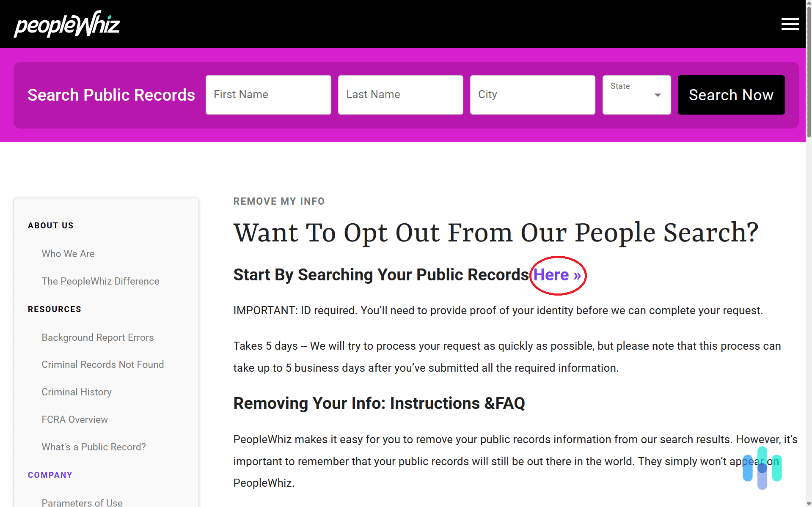This screenshot has height=507, width=812.
Task: Open the "Background Report Errors" resource
Action: (98, 337)
